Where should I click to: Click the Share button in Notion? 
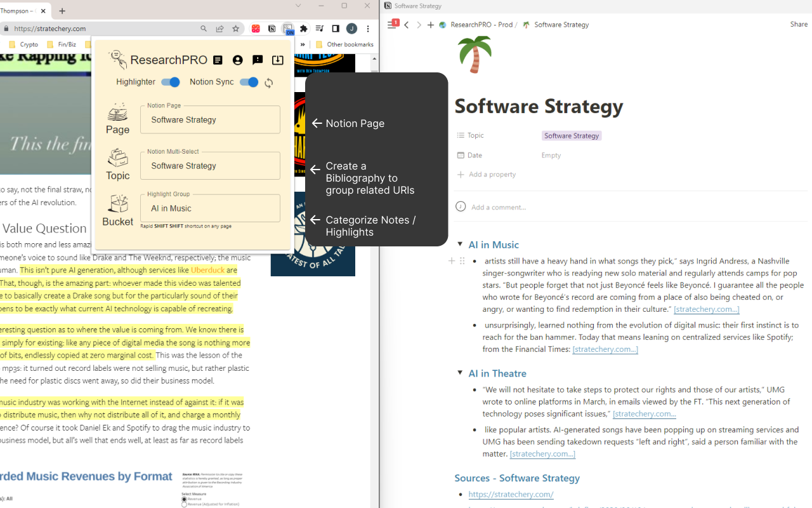[799, 24]
